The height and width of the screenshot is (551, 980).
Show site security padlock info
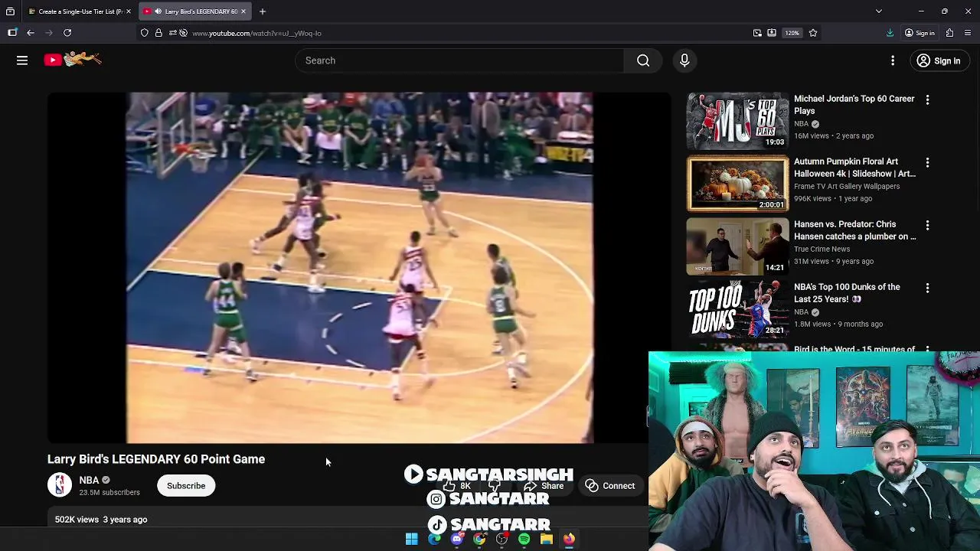coord(158,33)
